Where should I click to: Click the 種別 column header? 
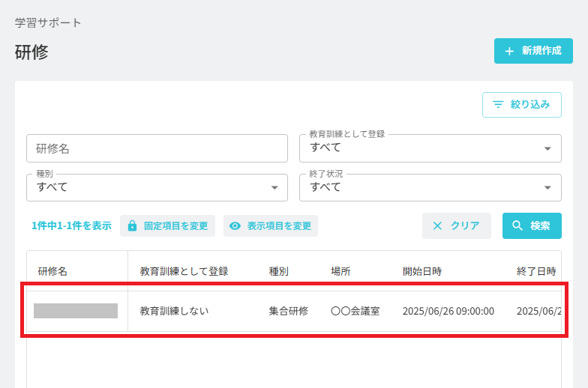(279, 271)
